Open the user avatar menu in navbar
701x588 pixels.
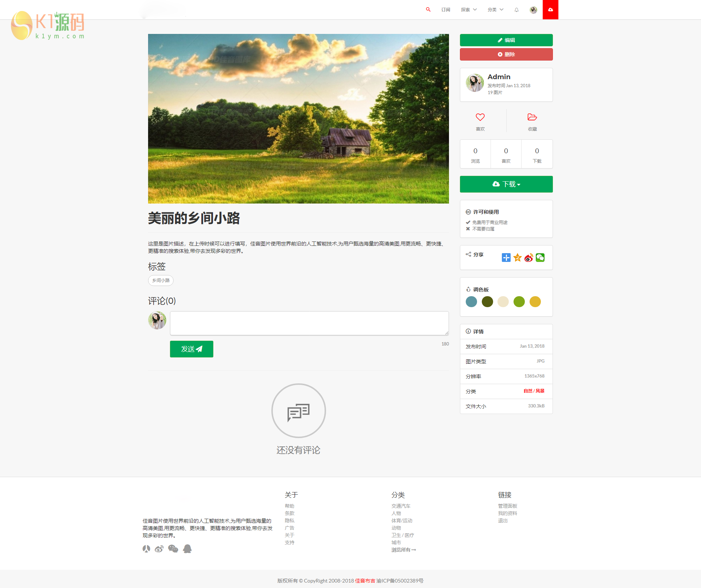[x=533, y=10]
